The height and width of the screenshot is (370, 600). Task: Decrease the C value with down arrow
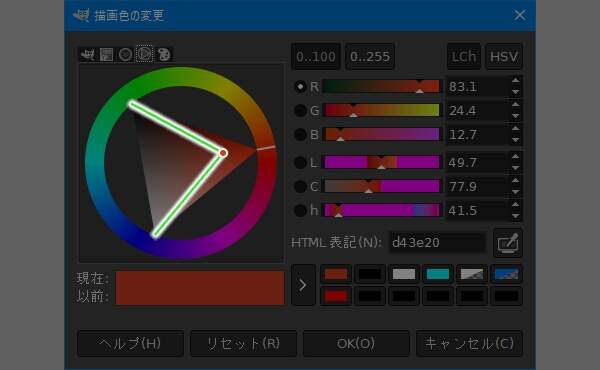pos(515,192)
